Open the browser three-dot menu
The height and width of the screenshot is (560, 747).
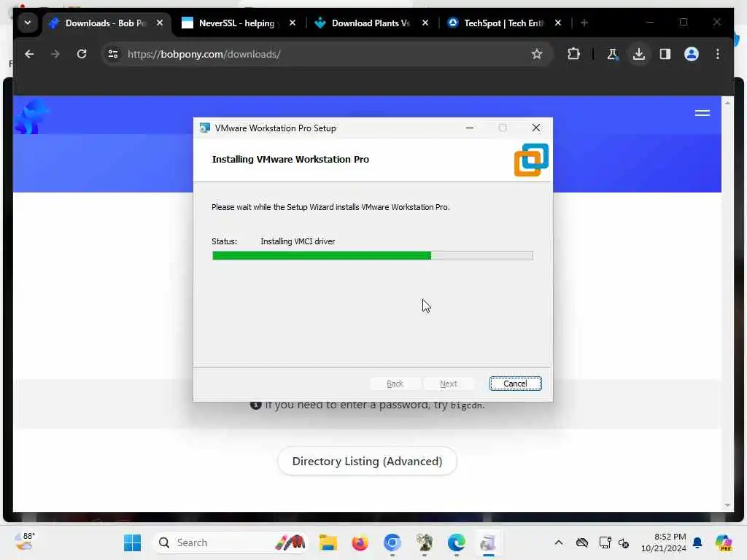click(x=718, y=54)
